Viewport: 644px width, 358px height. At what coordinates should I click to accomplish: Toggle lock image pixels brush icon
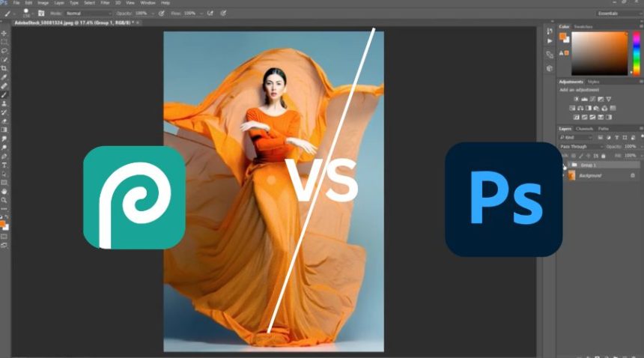click(581, 156)
